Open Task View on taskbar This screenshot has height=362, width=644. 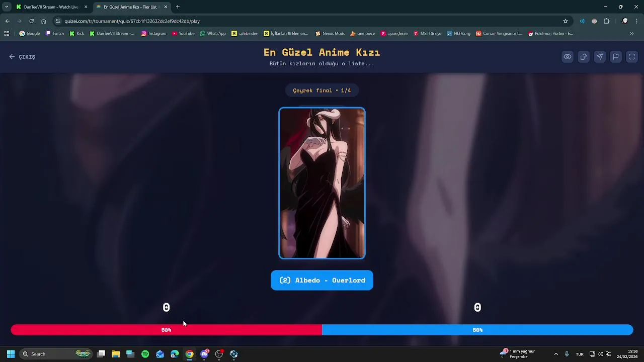point(101,354)
